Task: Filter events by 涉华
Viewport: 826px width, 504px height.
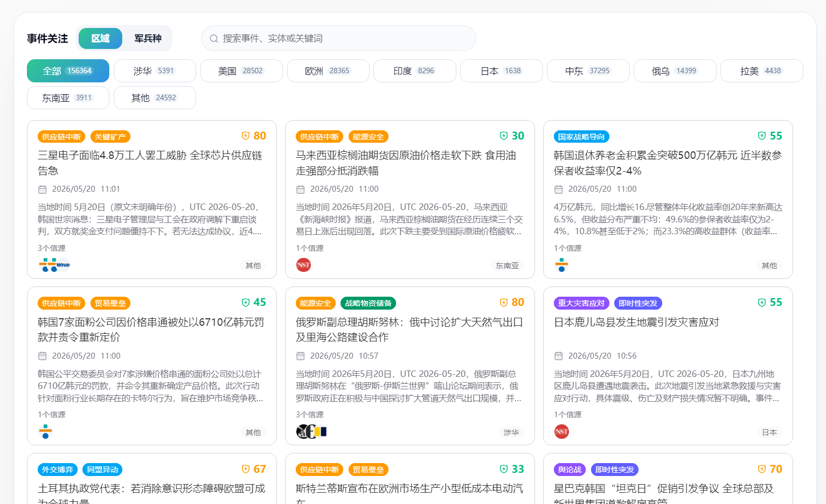Action: point(155,71)
